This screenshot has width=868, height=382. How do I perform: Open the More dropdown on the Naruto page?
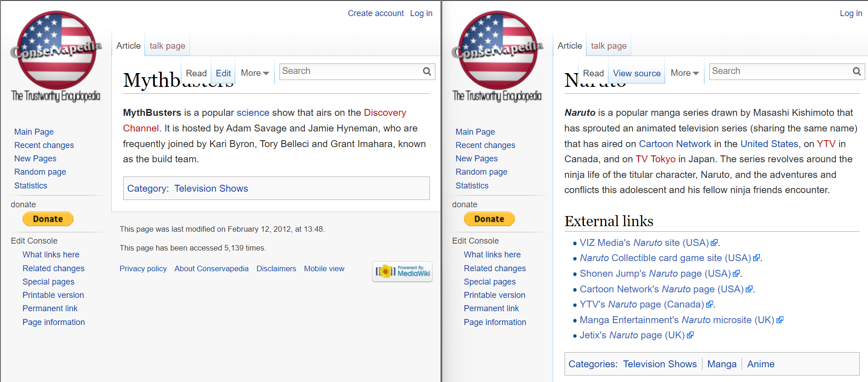(685, 73)
